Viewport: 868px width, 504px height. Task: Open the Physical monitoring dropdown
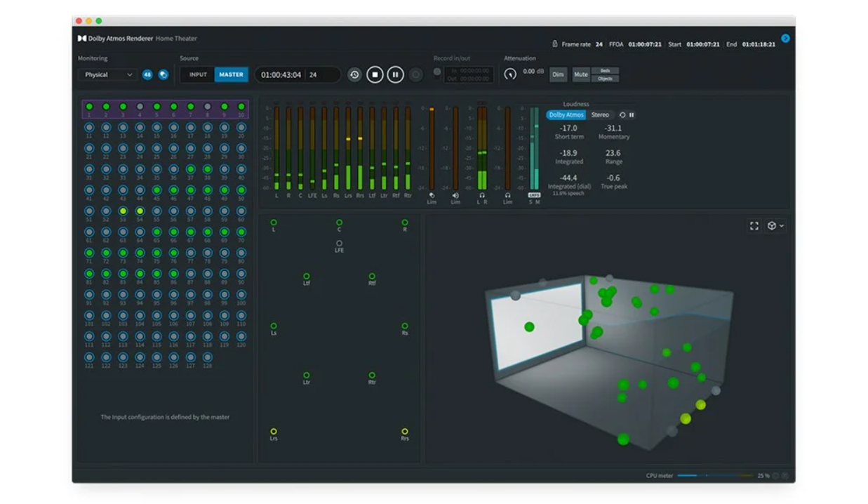[x=107, y=74]
